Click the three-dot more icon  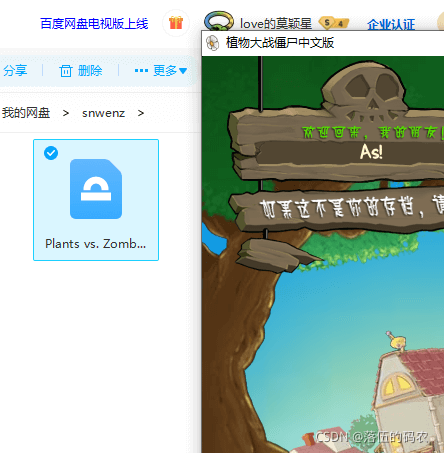click(x=141, y=70)
